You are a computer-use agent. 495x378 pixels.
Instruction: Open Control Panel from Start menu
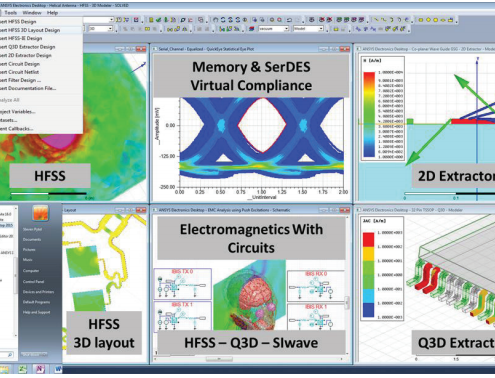[x=33, y=281]
